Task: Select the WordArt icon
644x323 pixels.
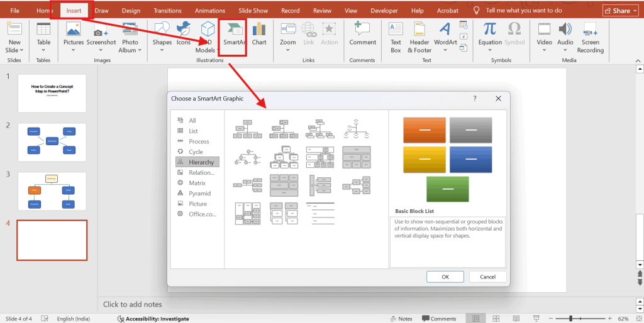Action: pos(445,37)
